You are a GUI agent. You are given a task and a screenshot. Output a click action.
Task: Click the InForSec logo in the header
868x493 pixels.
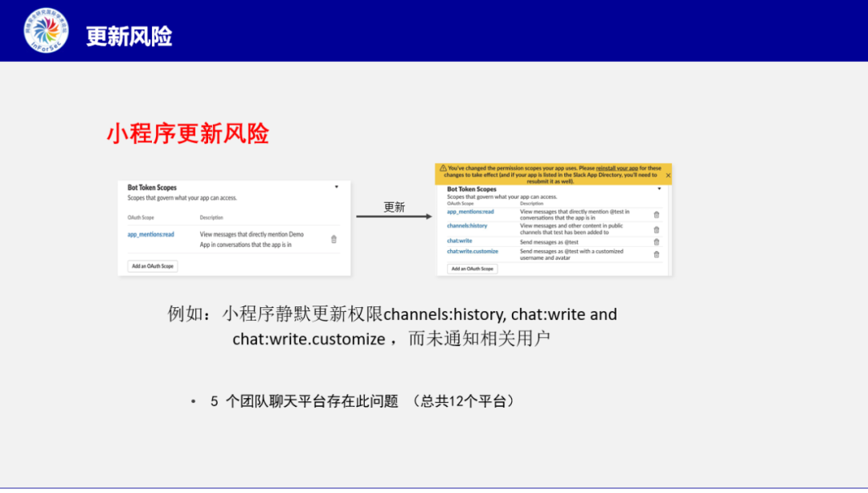point(44,31)
